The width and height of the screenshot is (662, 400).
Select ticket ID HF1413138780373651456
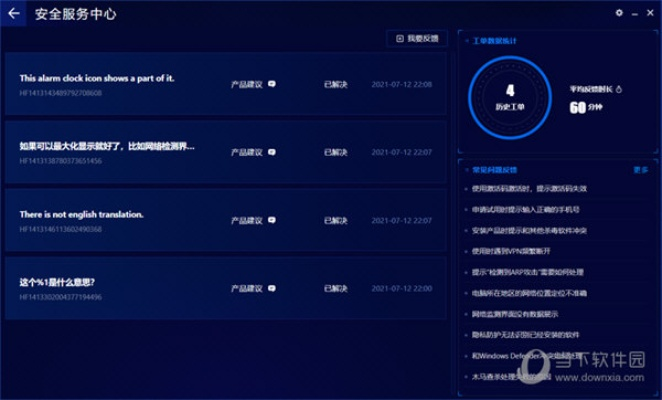pyautogui.click(x=60, y=161)
